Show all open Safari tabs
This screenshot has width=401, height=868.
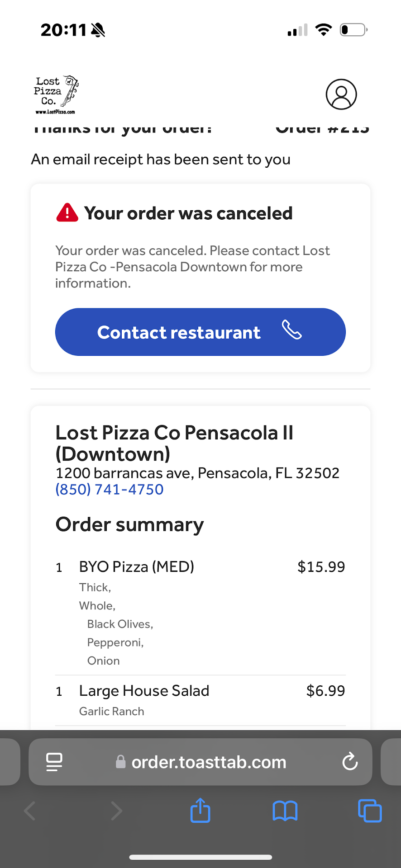[369, 811]
